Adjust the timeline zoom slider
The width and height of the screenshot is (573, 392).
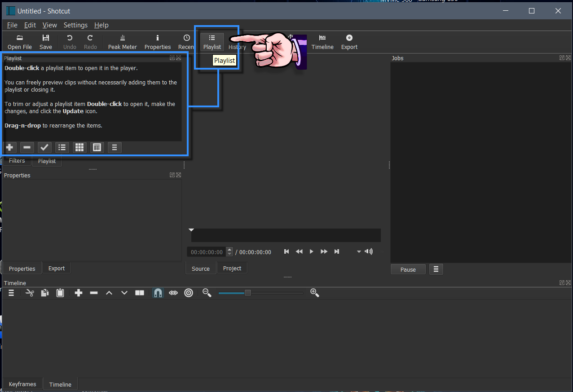click(x=261, y=293)
